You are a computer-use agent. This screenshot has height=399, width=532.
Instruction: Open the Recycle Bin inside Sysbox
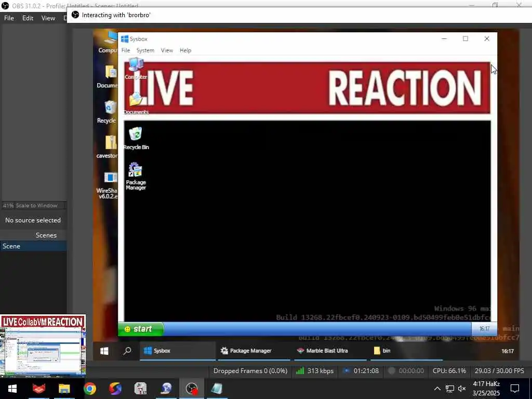(136, 138)
